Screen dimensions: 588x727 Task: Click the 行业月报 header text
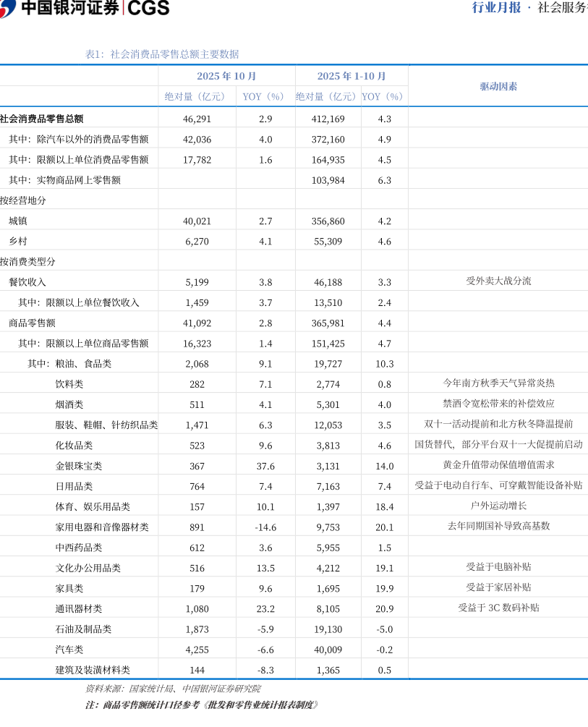pyautogui.click(x=496, y=8)
